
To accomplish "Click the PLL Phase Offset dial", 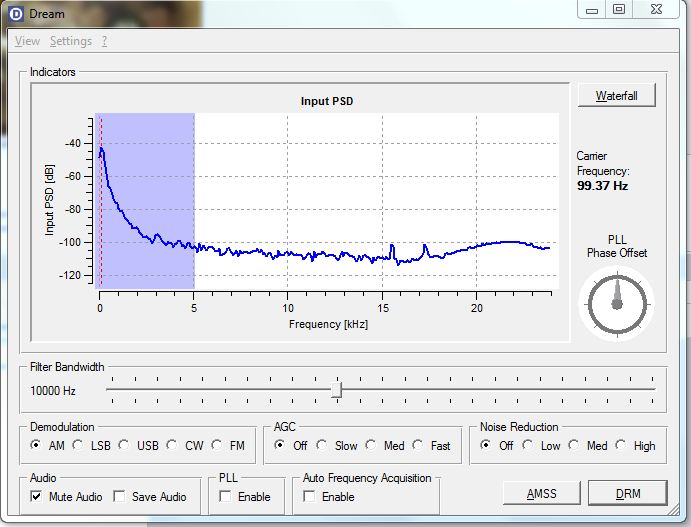I will click(x=617, y=304).
